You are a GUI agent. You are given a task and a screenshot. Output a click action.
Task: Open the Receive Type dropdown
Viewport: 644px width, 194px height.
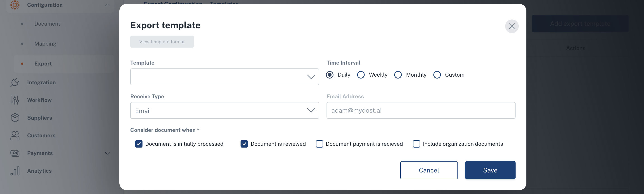[x=225, y=110]
